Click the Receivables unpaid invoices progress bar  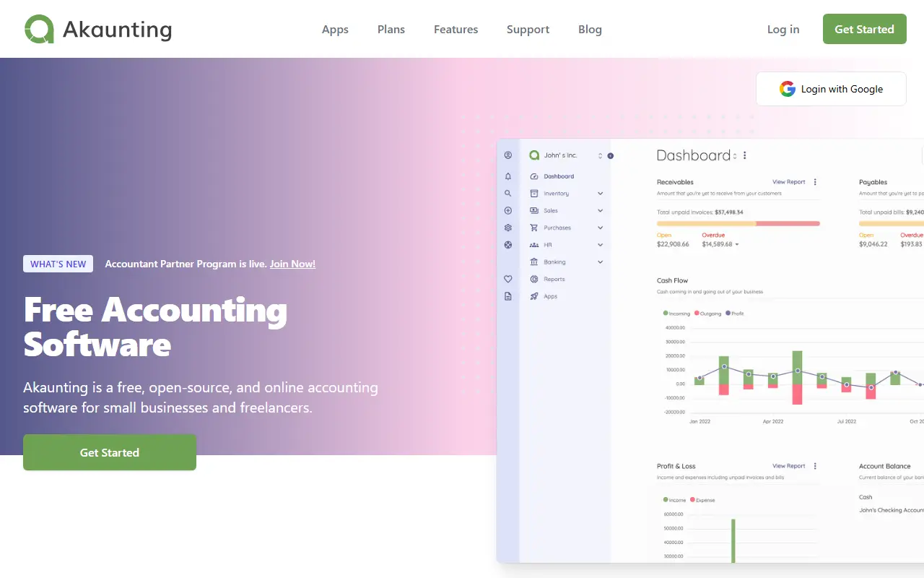(x=738, y=223)
